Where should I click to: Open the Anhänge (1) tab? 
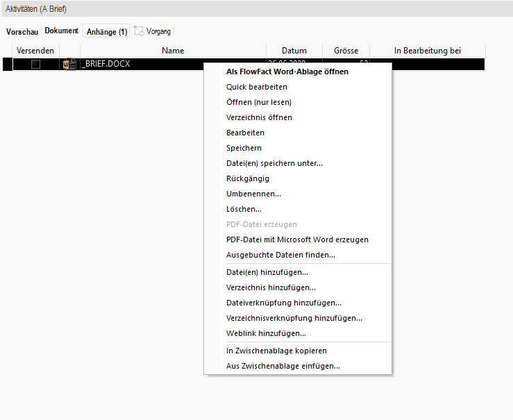(x=107, y=32)
